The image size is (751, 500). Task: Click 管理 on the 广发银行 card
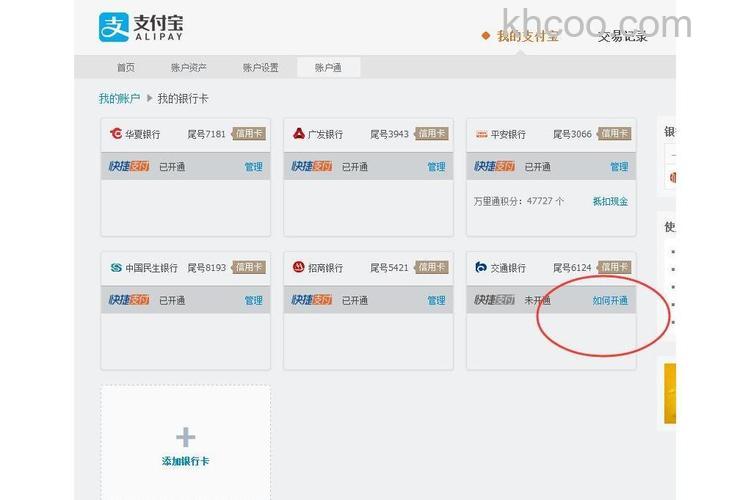click(x=436, y=167)
